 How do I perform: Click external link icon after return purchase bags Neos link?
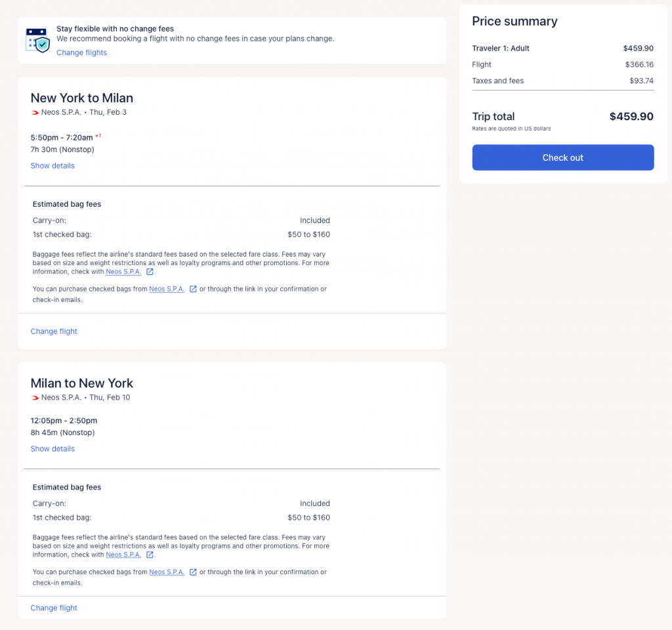click(193, 572)
